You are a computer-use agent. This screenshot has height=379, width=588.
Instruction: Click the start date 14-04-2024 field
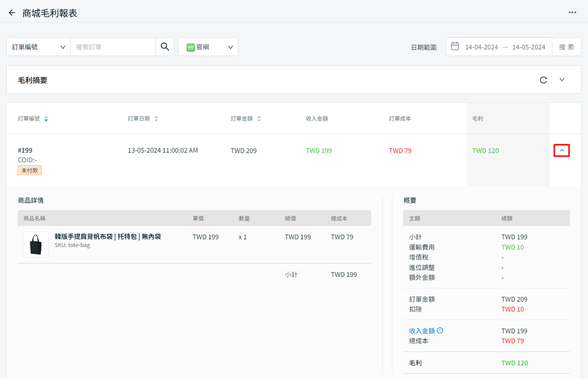481,47
